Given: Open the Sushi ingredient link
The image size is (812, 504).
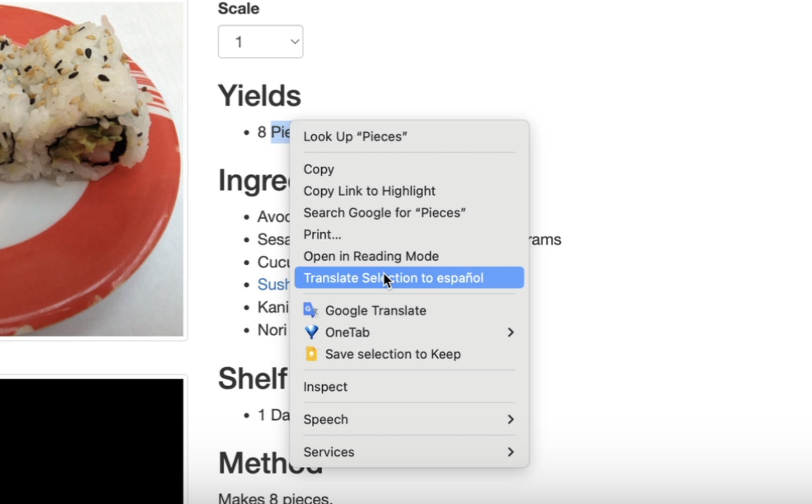Looking at the screenshot, I should [x=273, y=285].
